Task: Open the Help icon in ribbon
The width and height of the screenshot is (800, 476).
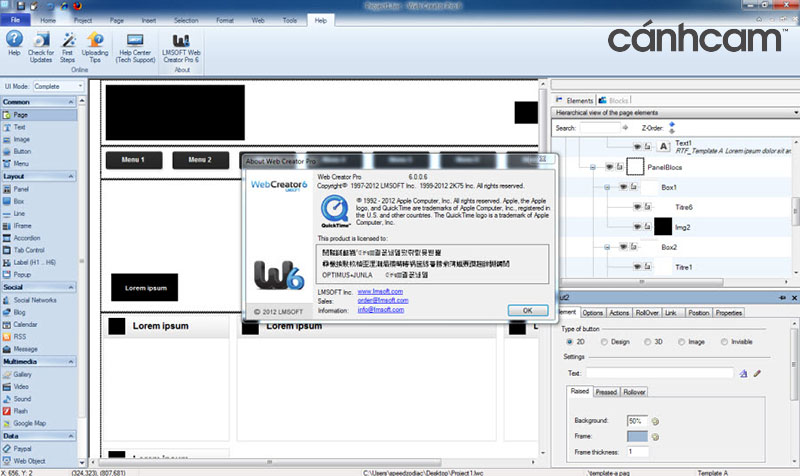Action: click(14, 44)
